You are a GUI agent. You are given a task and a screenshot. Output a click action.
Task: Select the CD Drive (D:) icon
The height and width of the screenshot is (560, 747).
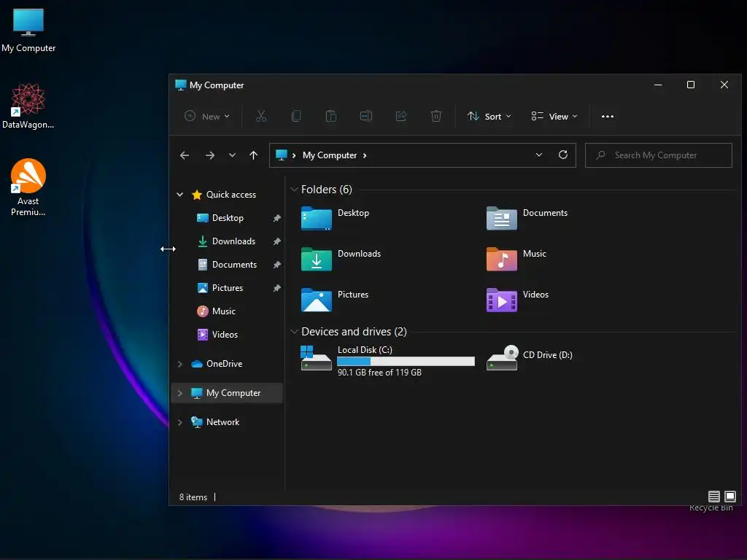502,357
